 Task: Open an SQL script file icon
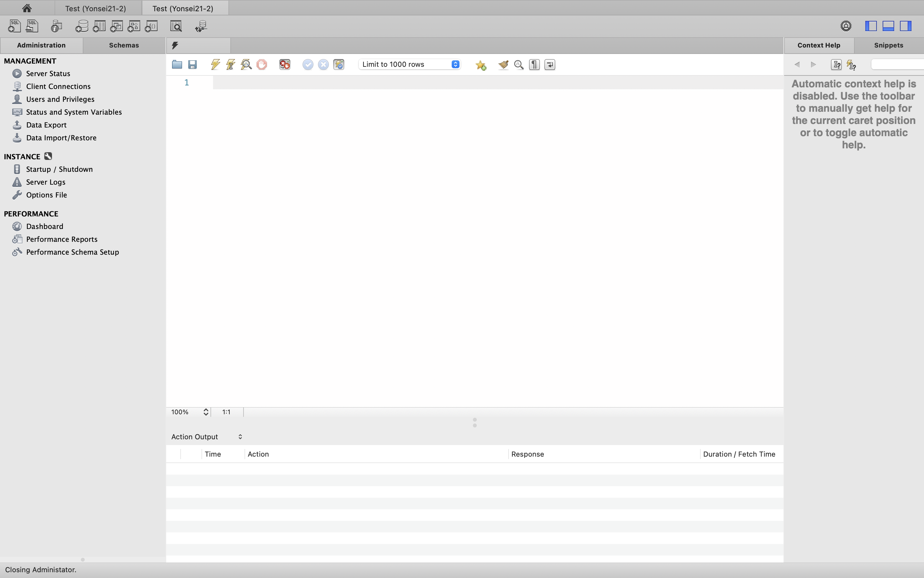[x=32, y=26]
